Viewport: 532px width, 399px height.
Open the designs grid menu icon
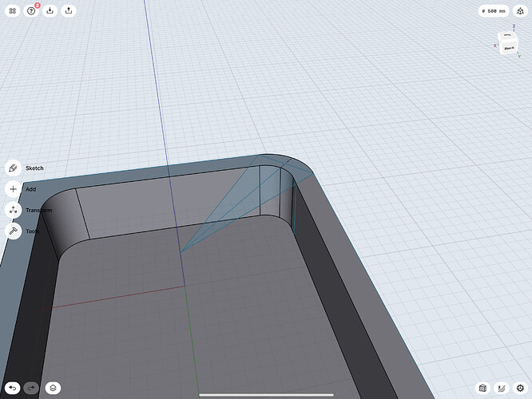click(x=13, y=11)
